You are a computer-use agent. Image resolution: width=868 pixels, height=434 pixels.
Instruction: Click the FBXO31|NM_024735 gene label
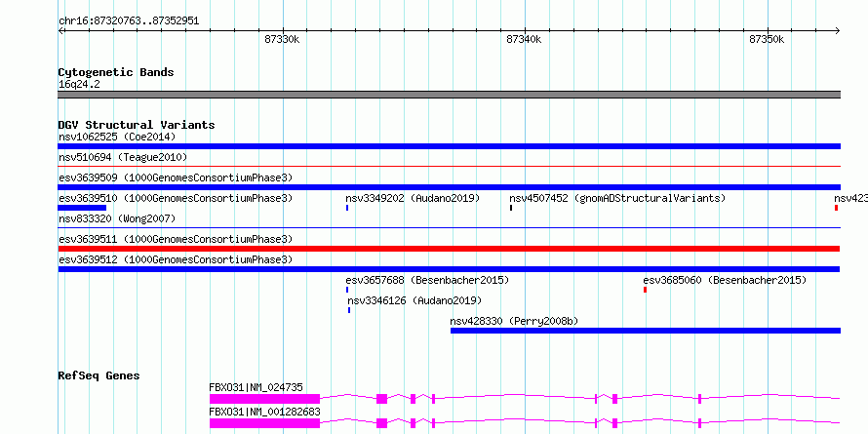(256, 387)
